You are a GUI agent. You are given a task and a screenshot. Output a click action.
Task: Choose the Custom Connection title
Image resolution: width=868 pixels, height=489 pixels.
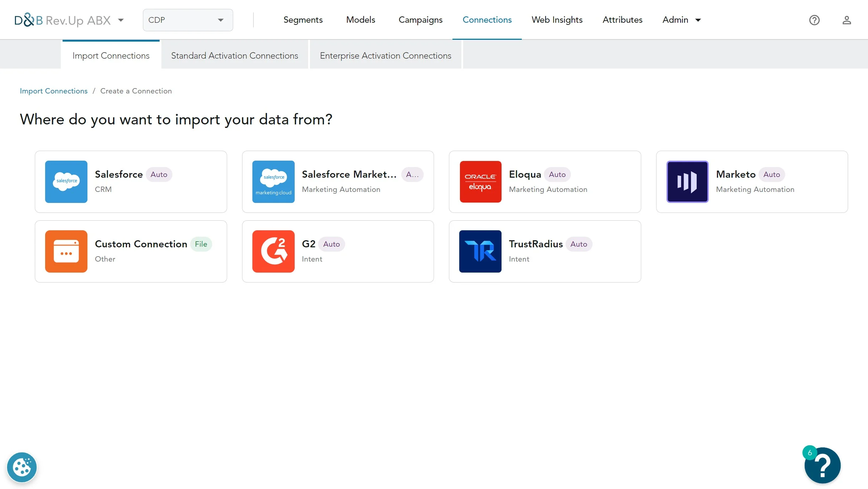tap(141, 244)
